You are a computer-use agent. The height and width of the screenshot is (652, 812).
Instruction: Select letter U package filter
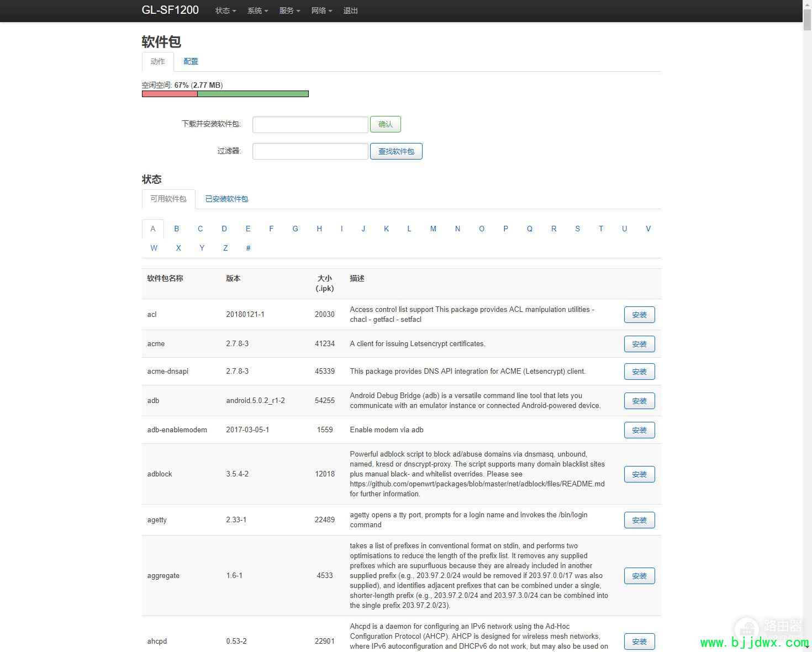point(625,229)
